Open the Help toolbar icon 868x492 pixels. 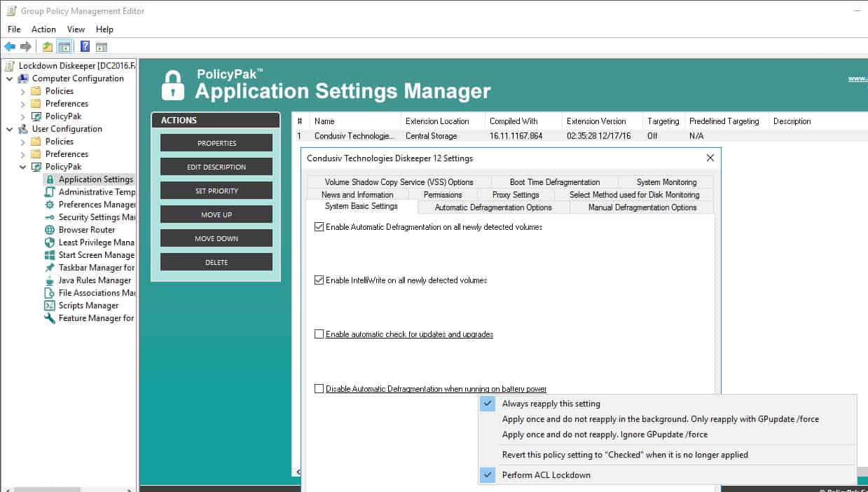coord(85,47)
